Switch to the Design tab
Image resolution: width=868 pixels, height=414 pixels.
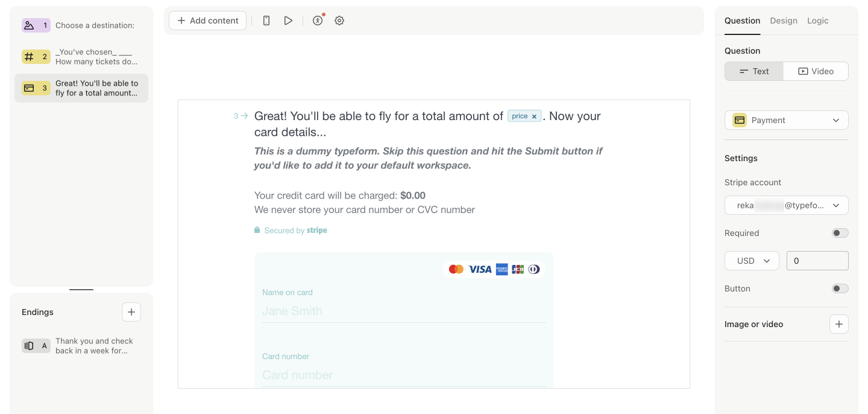784,21
